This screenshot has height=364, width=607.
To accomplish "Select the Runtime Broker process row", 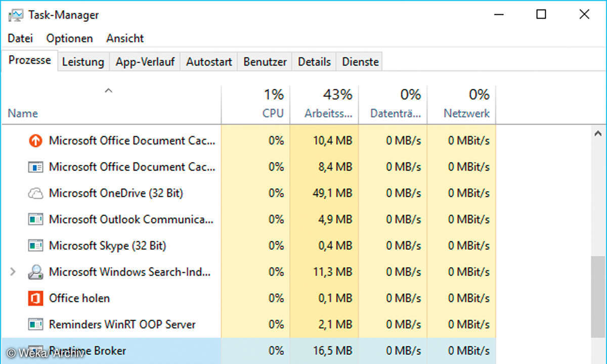I will (249, 351).
